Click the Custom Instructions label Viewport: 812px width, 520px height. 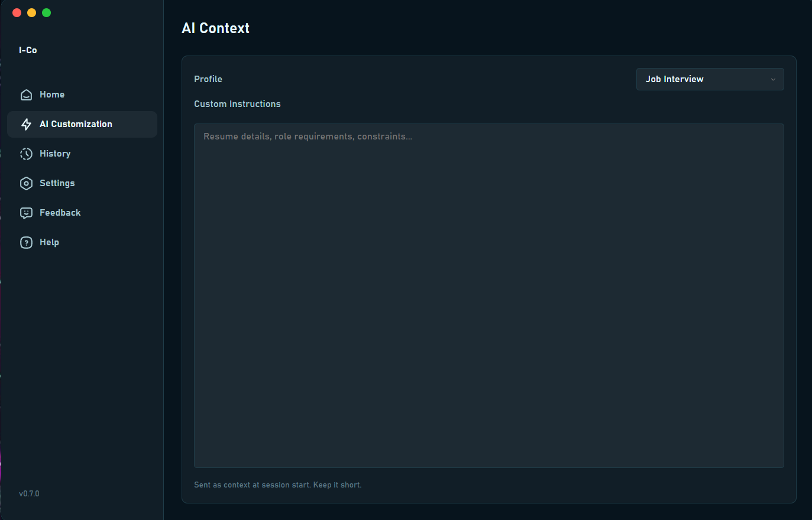coord(237,104)
